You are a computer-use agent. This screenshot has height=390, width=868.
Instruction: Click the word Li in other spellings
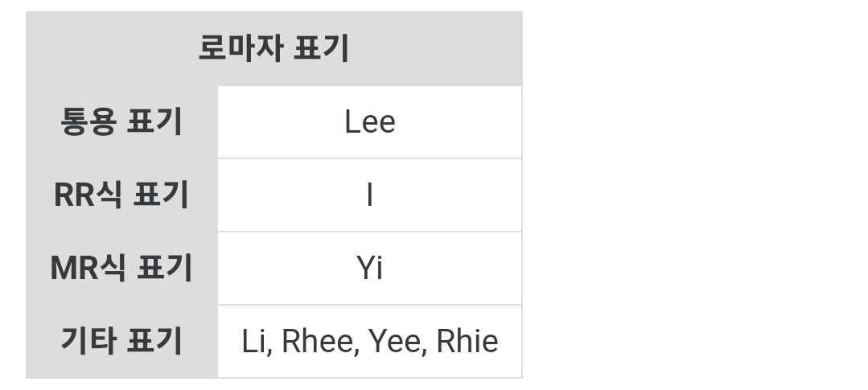tap(253, 342)
